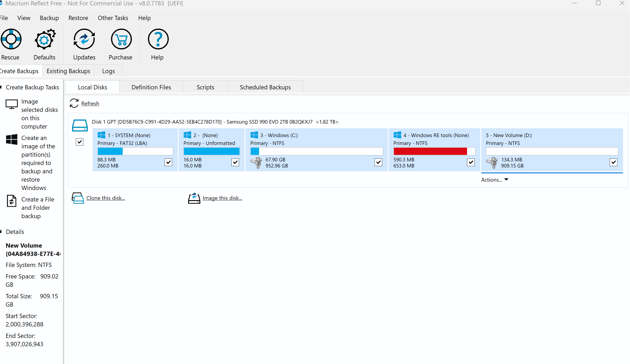
Task: Click the Image this disk icon
Action: pos(194,198)
